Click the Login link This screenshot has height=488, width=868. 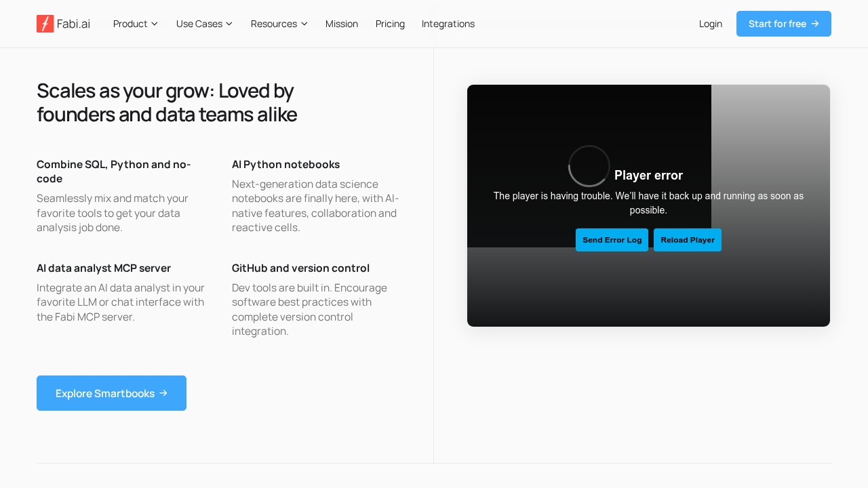pos(710,24)
